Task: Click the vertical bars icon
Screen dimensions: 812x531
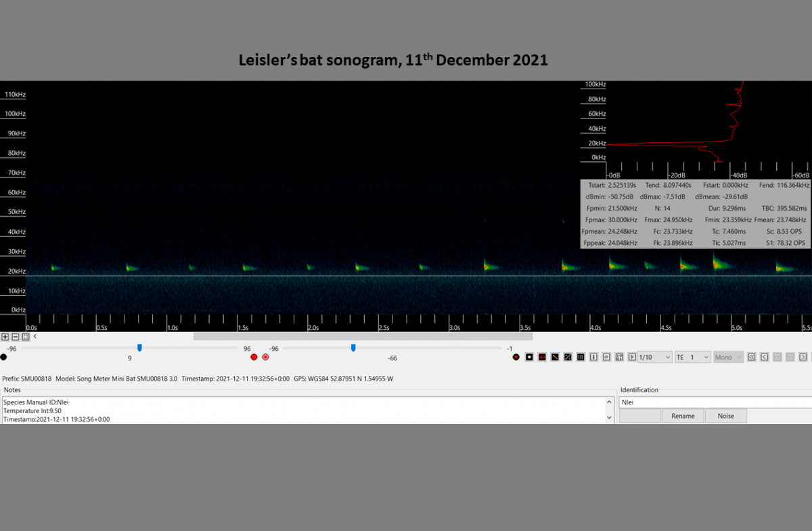Action: pos(581,357)
